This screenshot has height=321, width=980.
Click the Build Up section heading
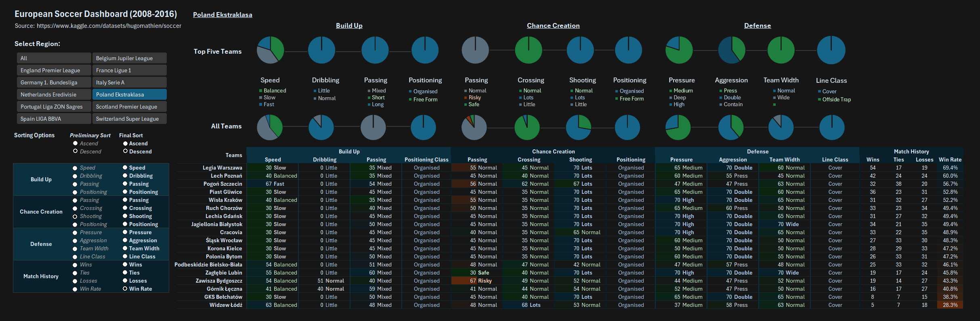pos(349,25)
